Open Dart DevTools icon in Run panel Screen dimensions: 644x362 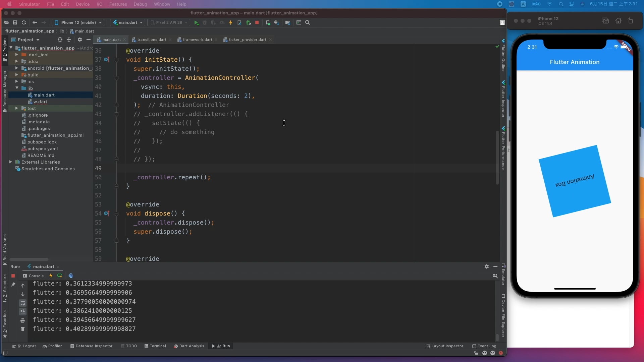click(x=71, y=276)
